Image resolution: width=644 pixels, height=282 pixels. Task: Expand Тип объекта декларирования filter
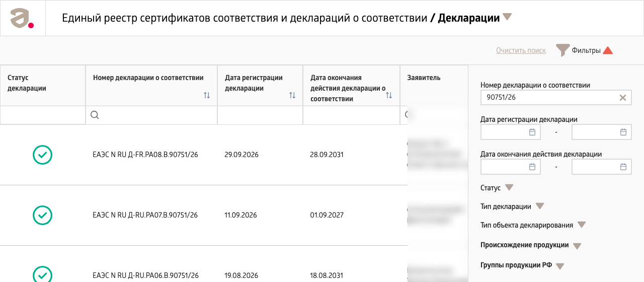pyautogui.click(x=582, y=225)
